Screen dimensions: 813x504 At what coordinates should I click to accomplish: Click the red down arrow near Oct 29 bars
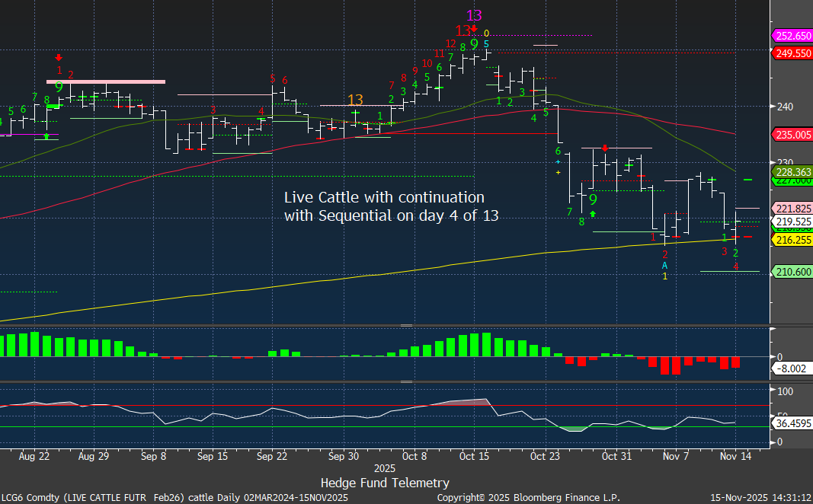(604, 147)
